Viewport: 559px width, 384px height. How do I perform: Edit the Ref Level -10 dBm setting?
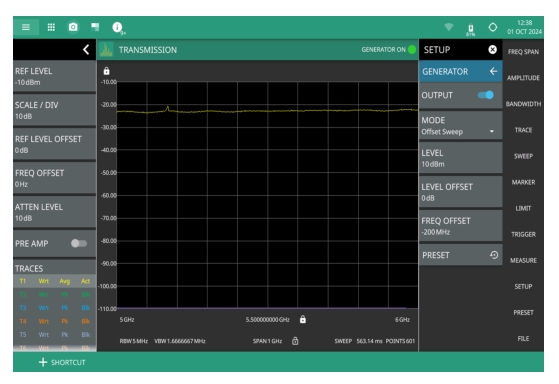(x=55, y=77)
